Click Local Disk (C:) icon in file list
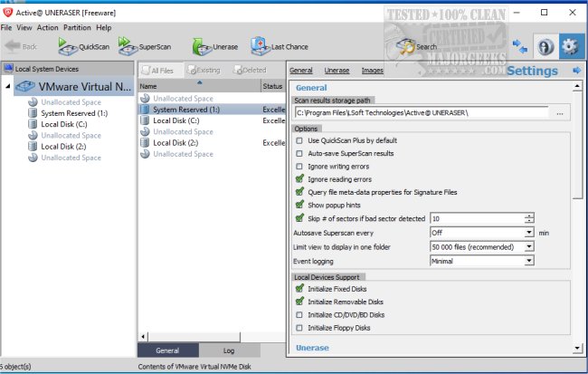This screenshot has height=374, width=588. [x=145, y=120]
